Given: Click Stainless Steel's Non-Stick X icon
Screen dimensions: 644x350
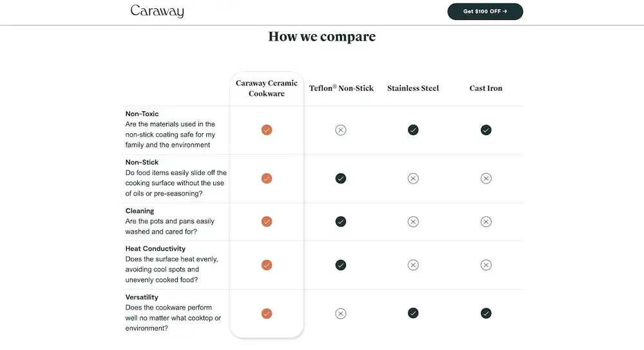Looking at the screenshot, I should click(x=413, y=178).
